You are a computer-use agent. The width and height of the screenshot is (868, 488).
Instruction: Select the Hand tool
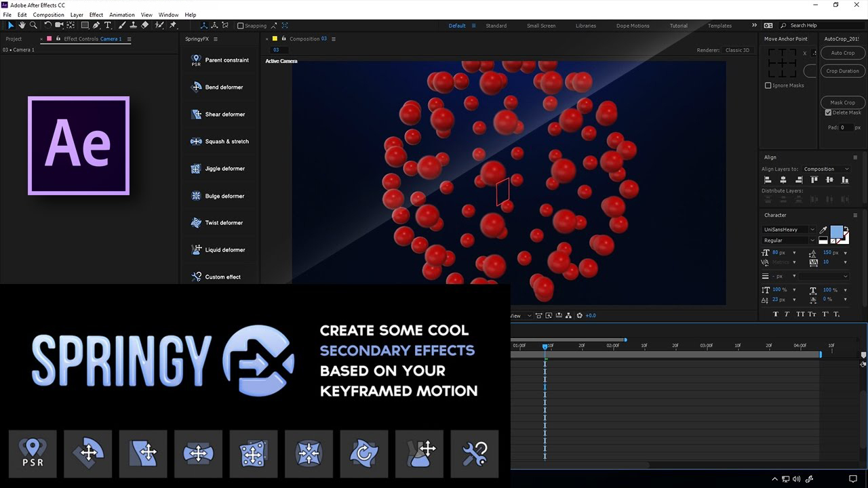[22, 25]
